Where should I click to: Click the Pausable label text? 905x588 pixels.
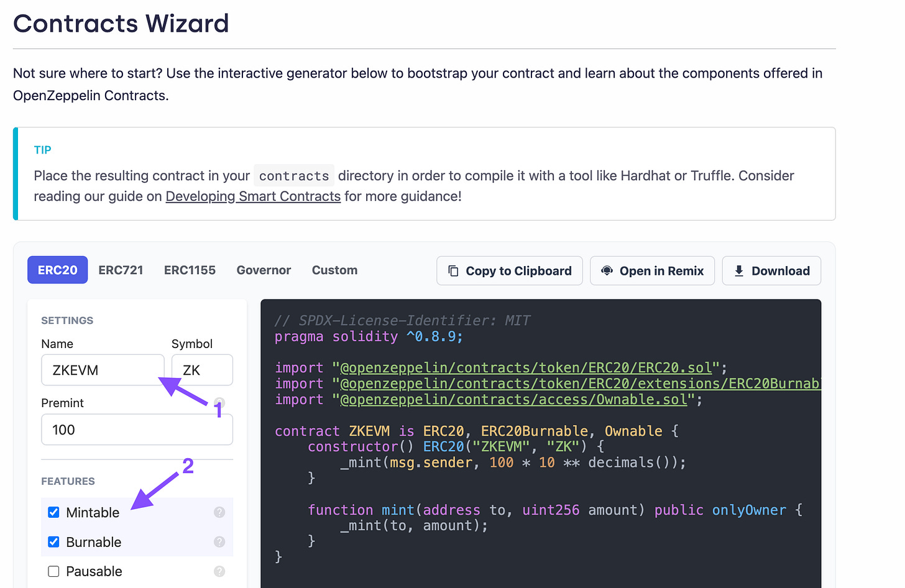(94, 571)
